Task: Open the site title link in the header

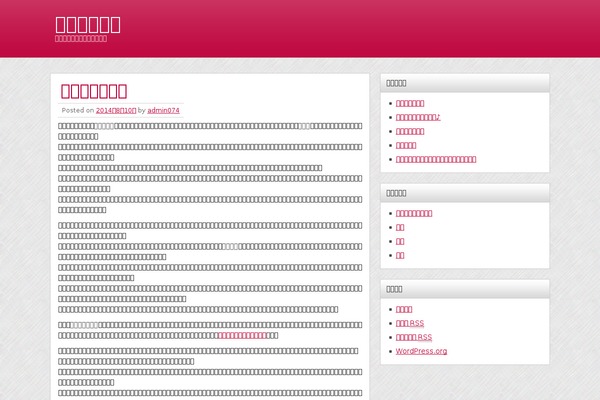Action: (88, 25)
